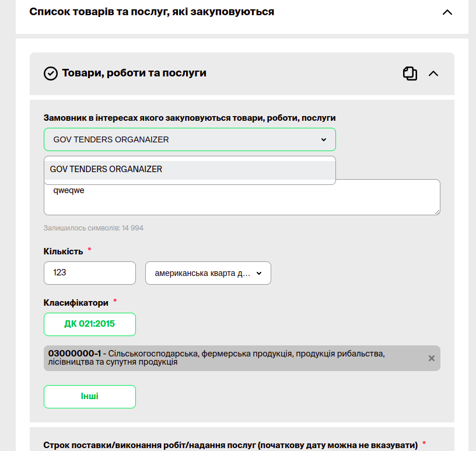
Task: Click the "Інші" classifiers button
Action: (90, 397)
